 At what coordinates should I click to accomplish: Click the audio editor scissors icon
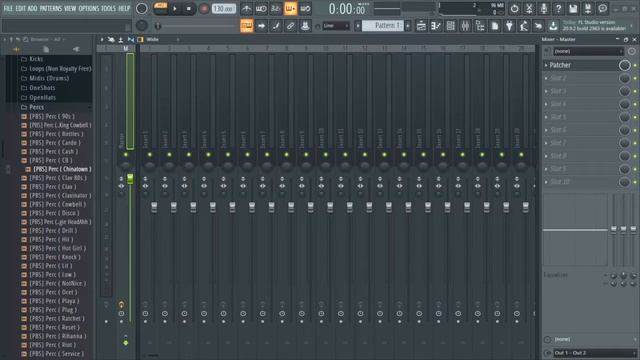tap(529, 9)
